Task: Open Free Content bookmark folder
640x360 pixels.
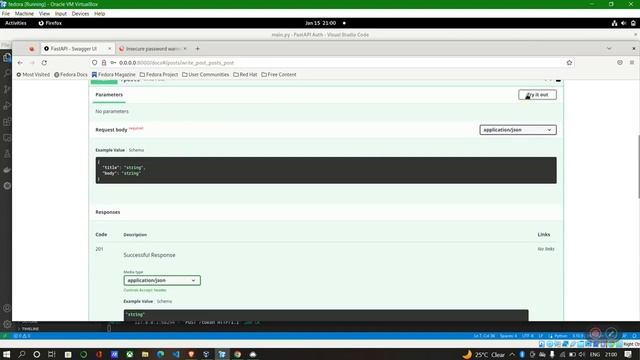Action: 279,75
